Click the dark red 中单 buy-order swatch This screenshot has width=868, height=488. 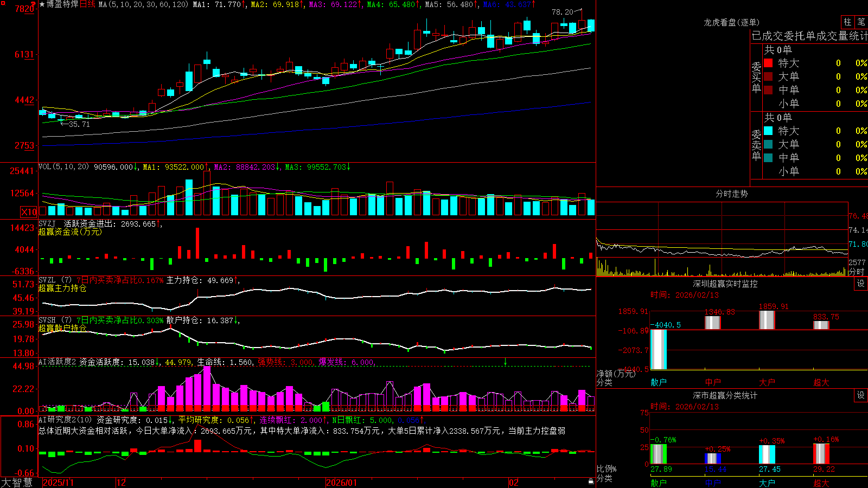point(768,90)
